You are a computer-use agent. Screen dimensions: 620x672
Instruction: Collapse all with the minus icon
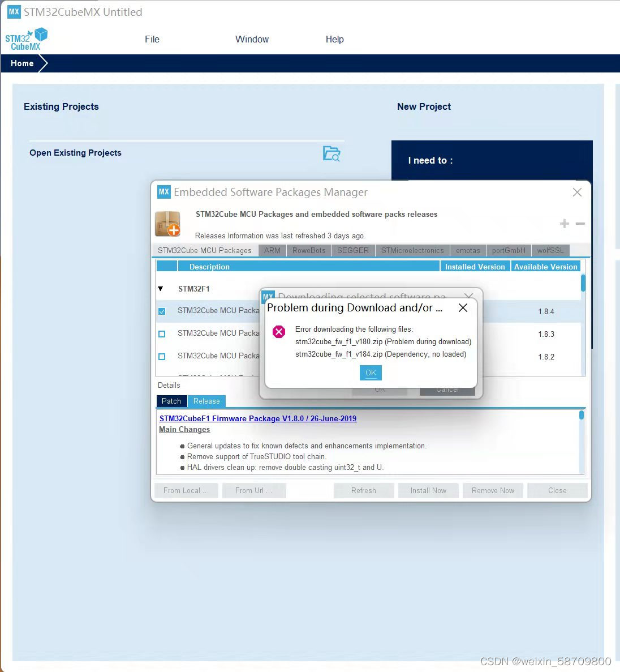tap(580, 223)
